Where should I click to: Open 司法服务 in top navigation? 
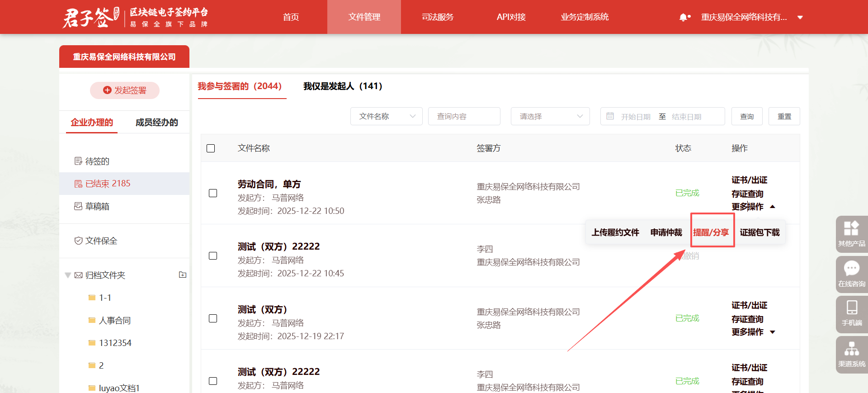coord(437,17)
